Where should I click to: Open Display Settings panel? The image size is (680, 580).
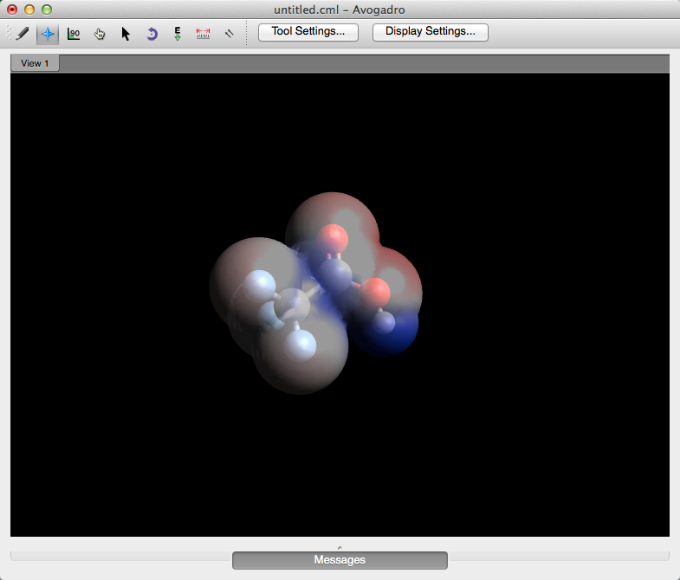pyautogui.click(x=430, y=32)
